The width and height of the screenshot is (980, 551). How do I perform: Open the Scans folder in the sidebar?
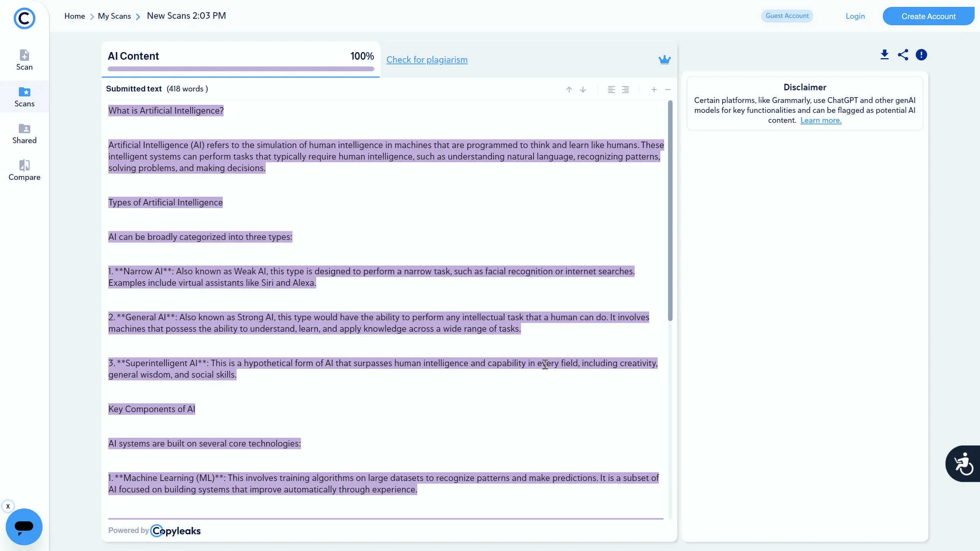point(24,97)
